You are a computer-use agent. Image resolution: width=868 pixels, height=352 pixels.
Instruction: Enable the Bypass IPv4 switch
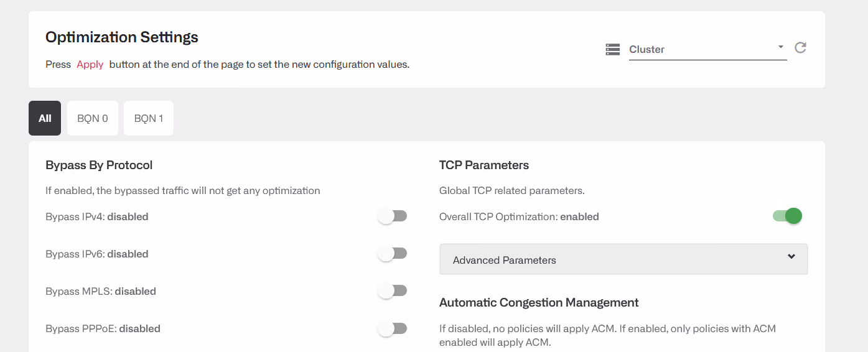[x=392, y=216]
